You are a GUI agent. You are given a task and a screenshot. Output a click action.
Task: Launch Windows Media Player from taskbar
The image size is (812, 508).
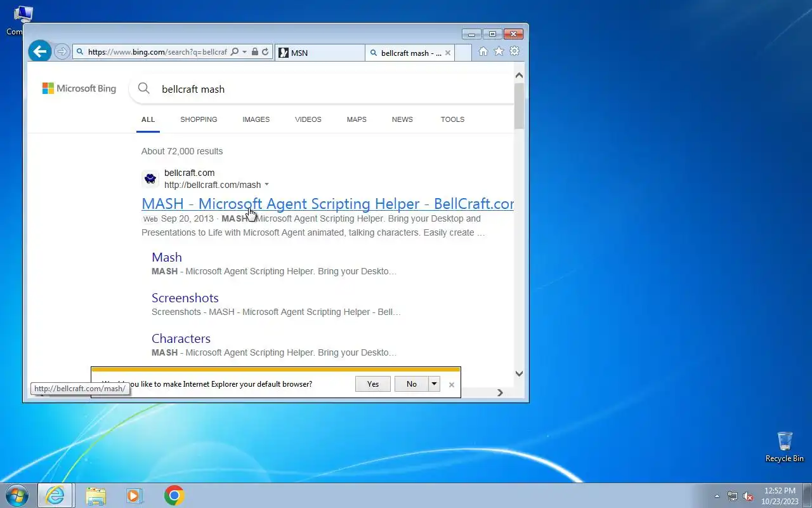(x=134, y=495)
